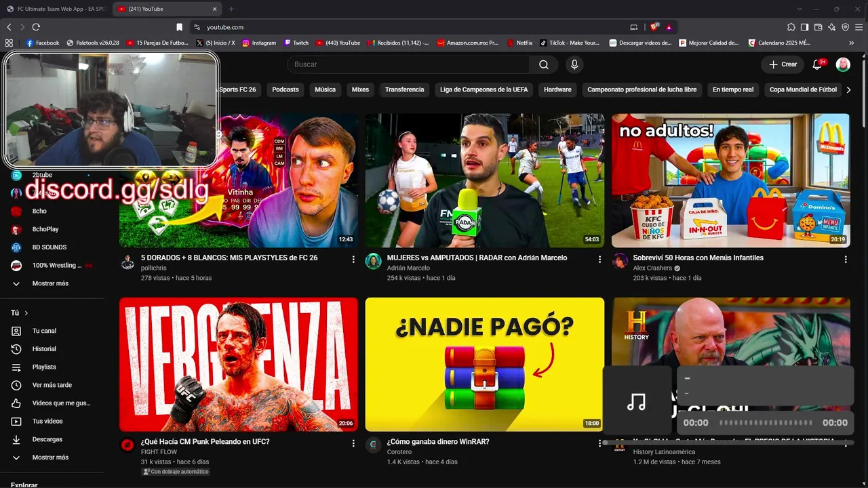Open the Facebook bookmark
Viewport: 868px width, 488px height.
(x=42, y=43)
